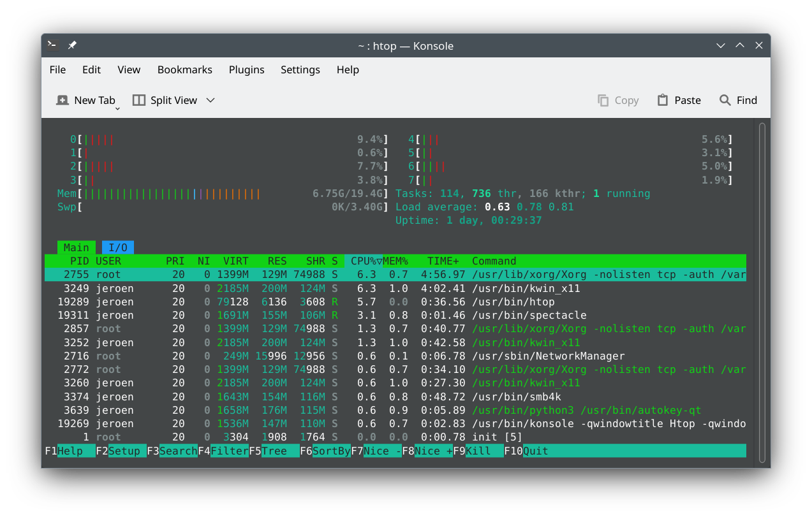Click the Copy toolbar button

click(617, 100)
